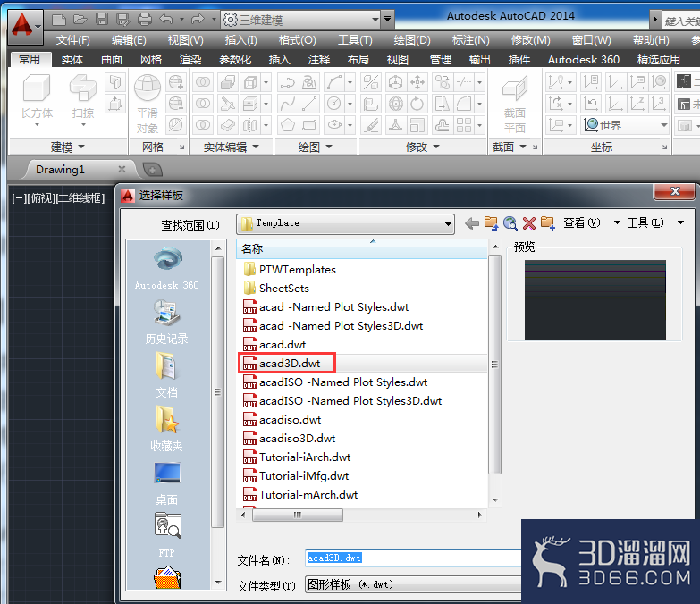Open the 三维建模 workspace dropdown
This screenshot has width=700, height=604.
pos(301,20)
